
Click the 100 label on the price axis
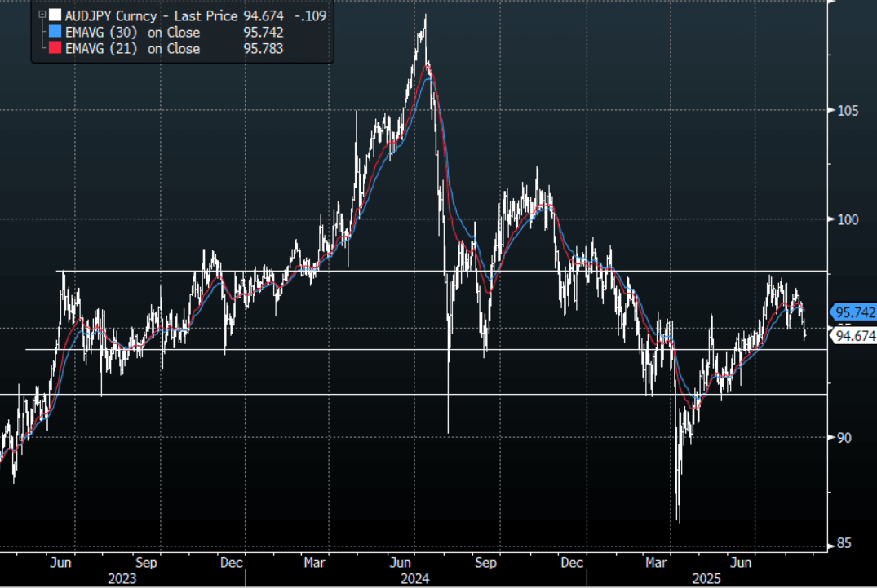[845, 220]
